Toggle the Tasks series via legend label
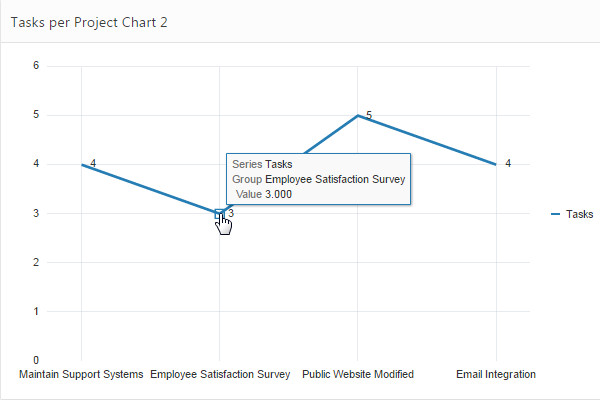This screenshot has height=400, width=600. 579,214
